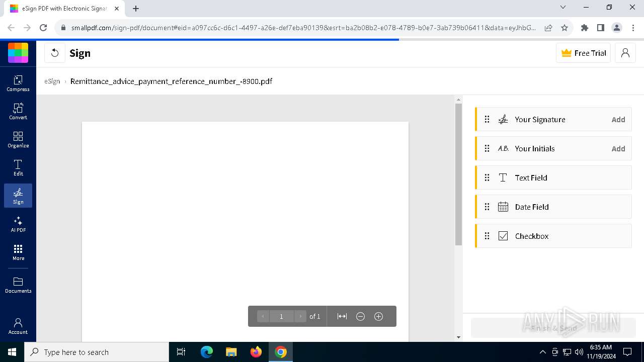
Task: Select the Text Field item
Action: click(x=553, y=178)
